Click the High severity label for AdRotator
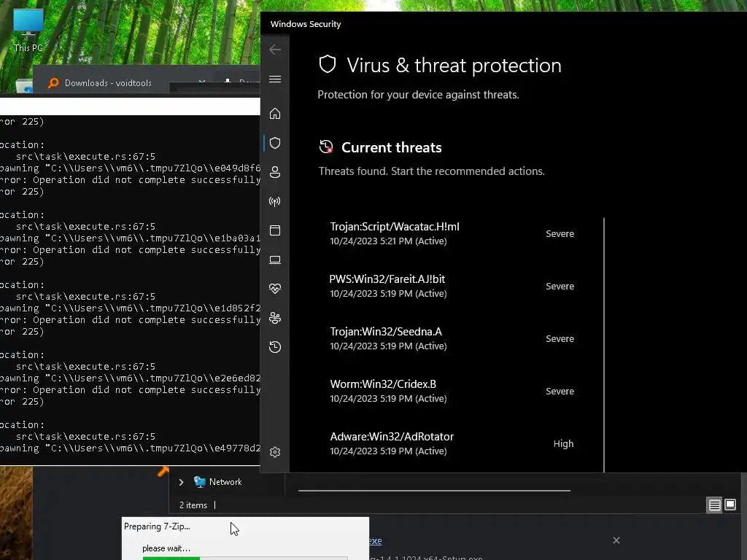The width and height of the screenshot is (747, 560). pos(564,444)
